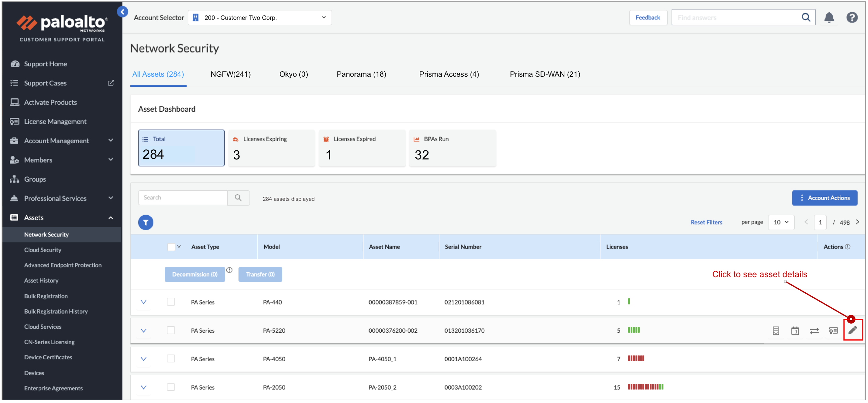This screenshot has width=868, height=403.
Task: Switch to the Panorama (18) tab
Action: 361,74
